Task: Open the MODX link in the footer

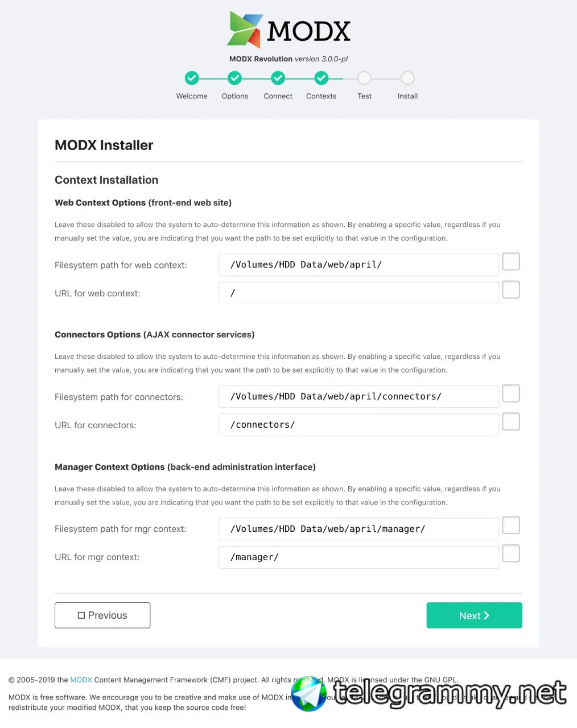Action: pos(81,680)
